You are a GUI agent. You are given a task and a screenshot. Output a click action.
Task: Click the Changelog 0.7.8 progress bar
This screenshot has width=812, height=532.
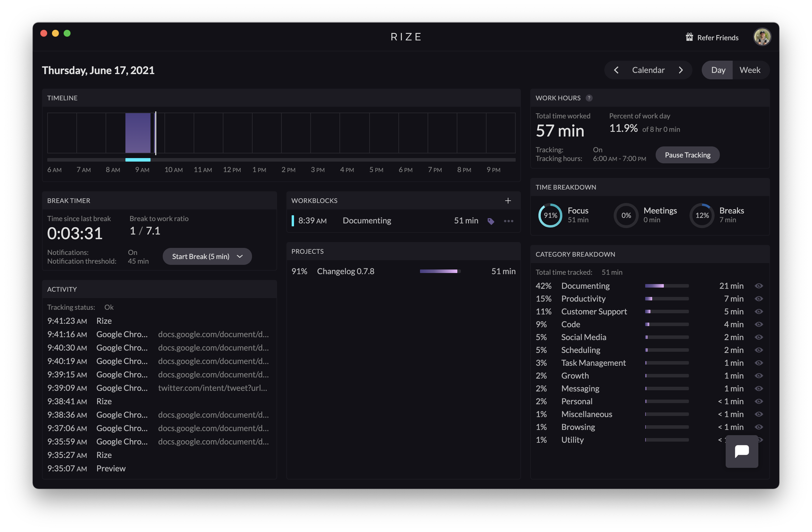[440, 271]
